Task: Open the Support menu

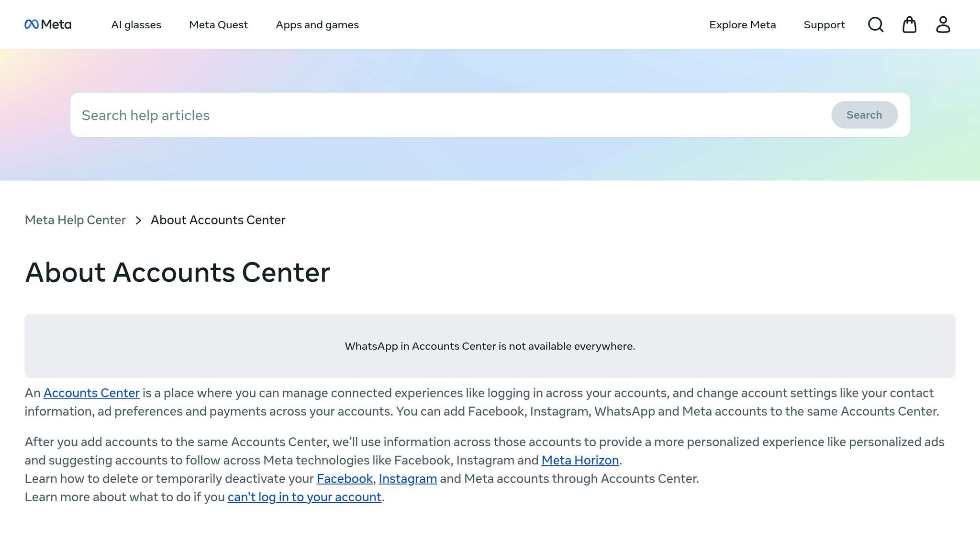Action: pos(824,24)
